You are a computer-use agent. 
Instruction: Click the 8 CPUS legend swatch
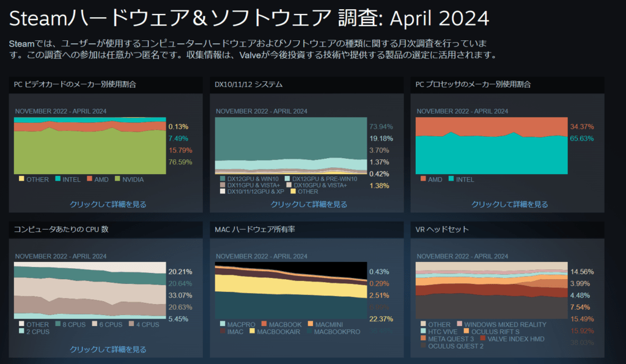point(58,324)
